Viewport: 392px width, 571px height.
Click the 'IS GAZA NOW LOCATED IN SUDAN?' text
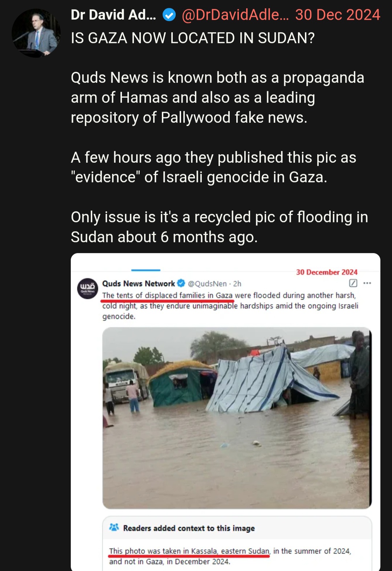click(193, 38)
